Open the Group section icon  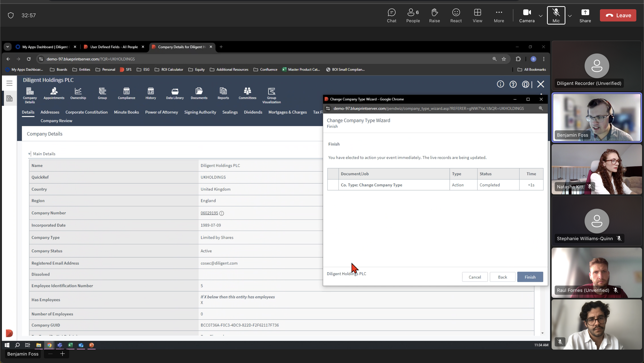click(102, 94)
